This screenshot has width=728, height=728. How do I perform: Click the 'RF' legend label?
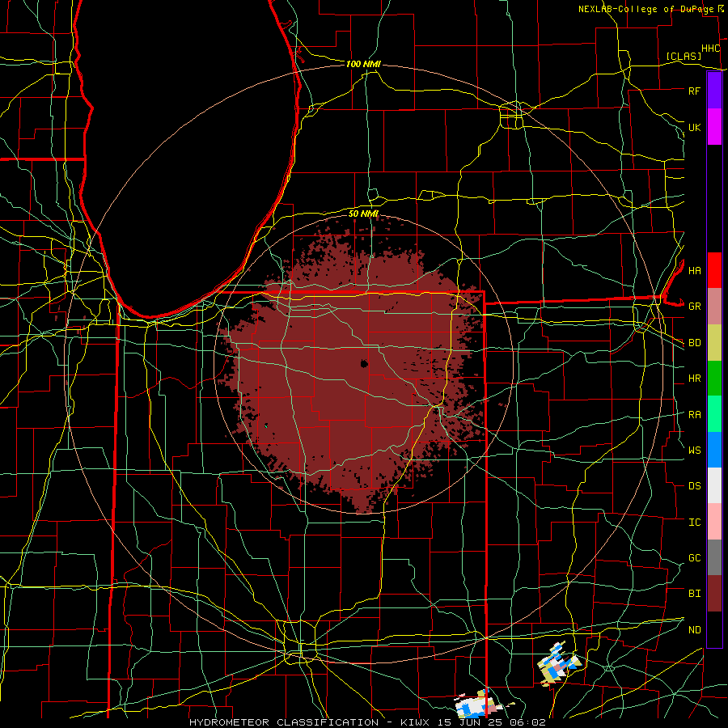(x=694, y=91)
